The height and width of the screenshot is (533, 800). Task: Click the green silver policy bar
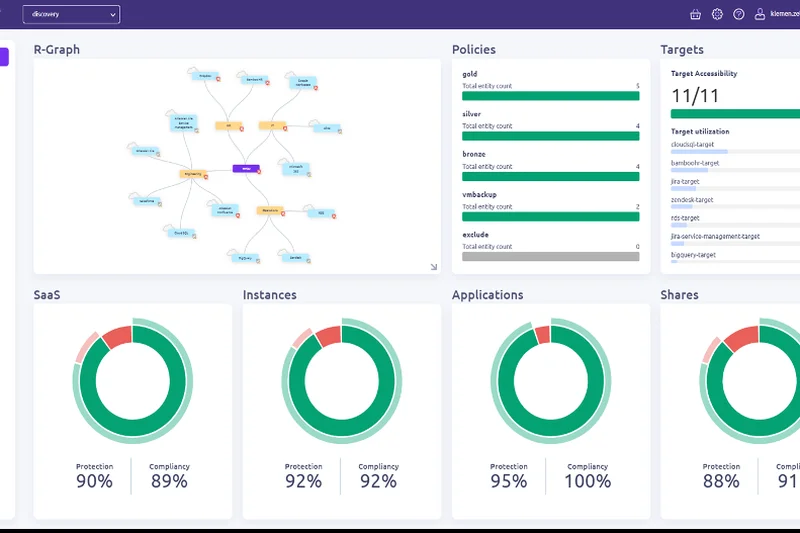point(550,137)
